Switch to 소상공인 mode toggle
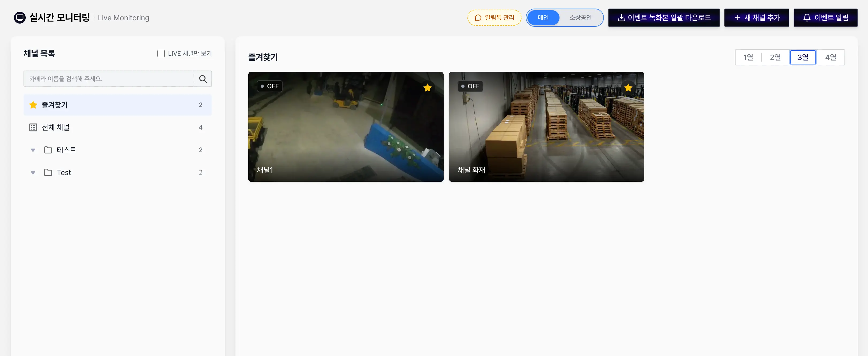868x356 pixels. tap(580, 17)
